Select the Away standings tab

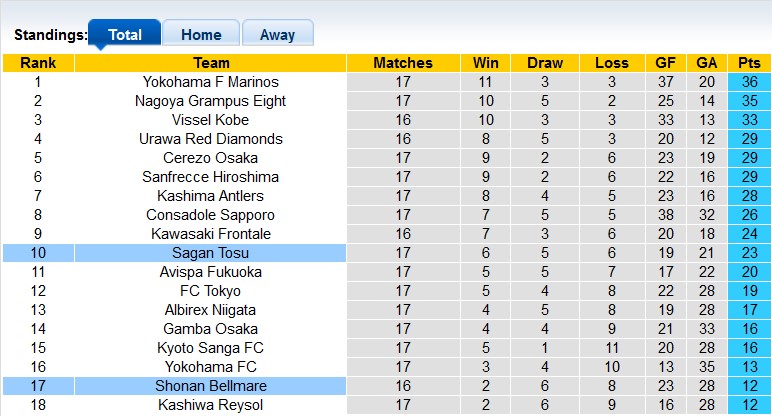[x=277, y=34]
